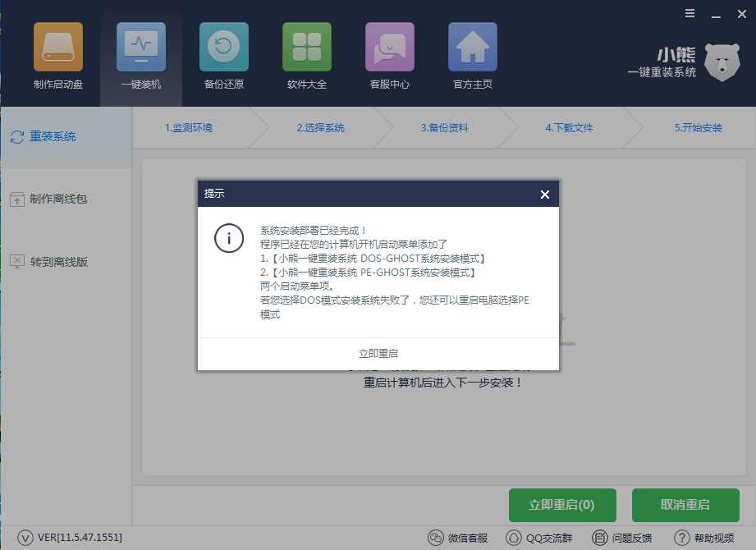The height and width of the screenshot is (550, 756).
Task: Click the dialog's information icon
Action: [229, 238]
